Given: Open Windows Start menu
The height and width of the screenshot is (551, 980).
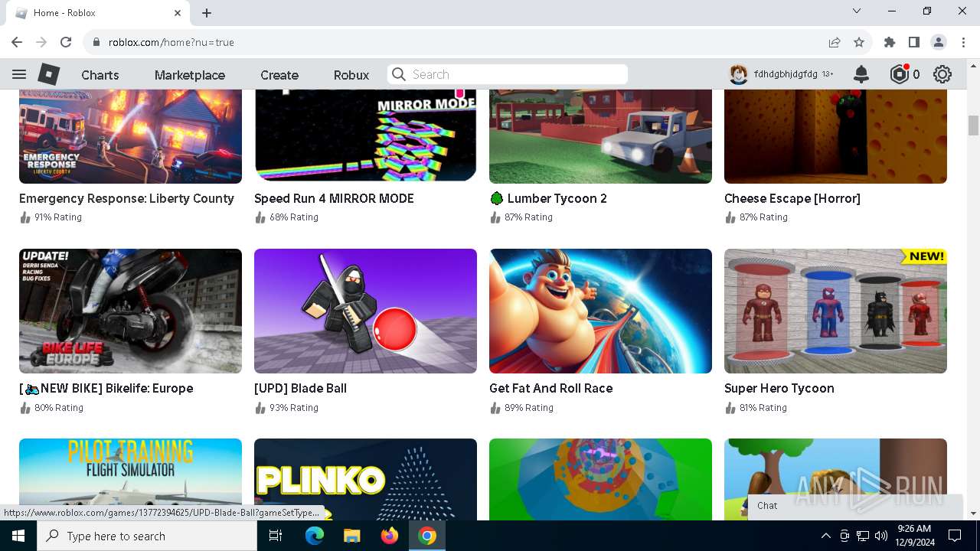Looking at the screenshot, I should [18, 536].
